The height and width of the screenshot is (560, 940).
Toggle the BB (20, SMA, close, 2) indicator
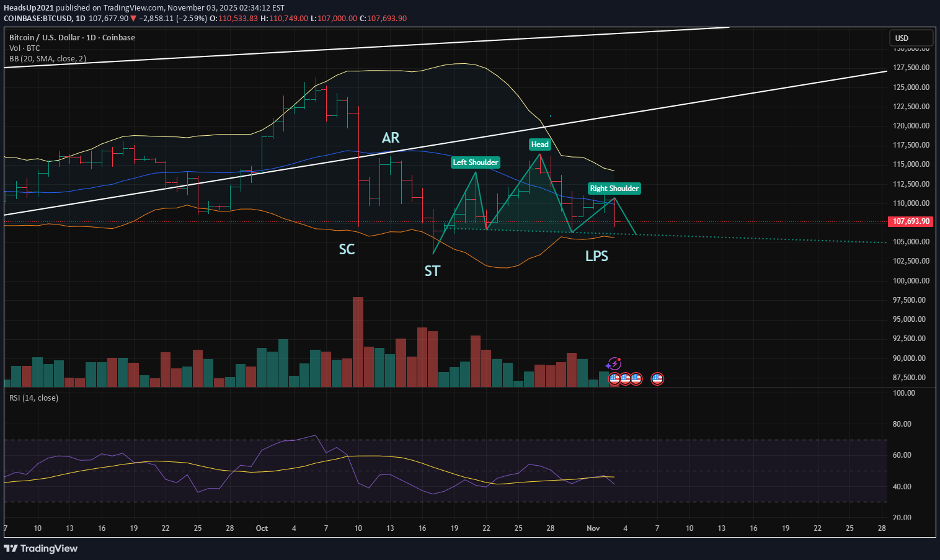[48, 58]
